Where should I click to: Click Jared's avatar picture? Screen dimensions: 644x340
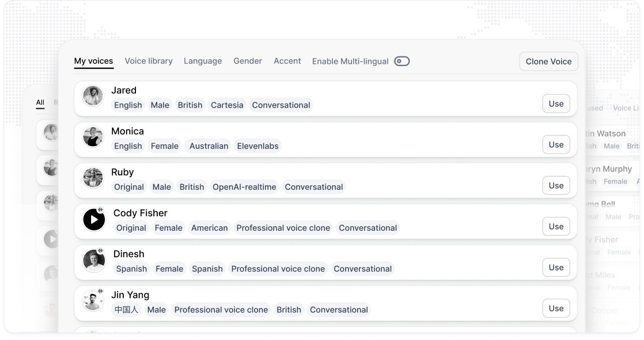[x=93, y=95]
